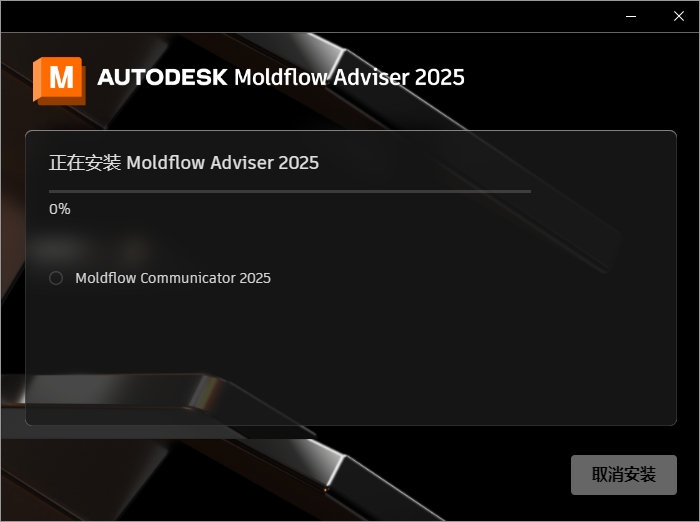This screenshot has height=522, width=700.
Task: Click the Moldflow Communicator 2025 status circle
Action: coord(56,278)
